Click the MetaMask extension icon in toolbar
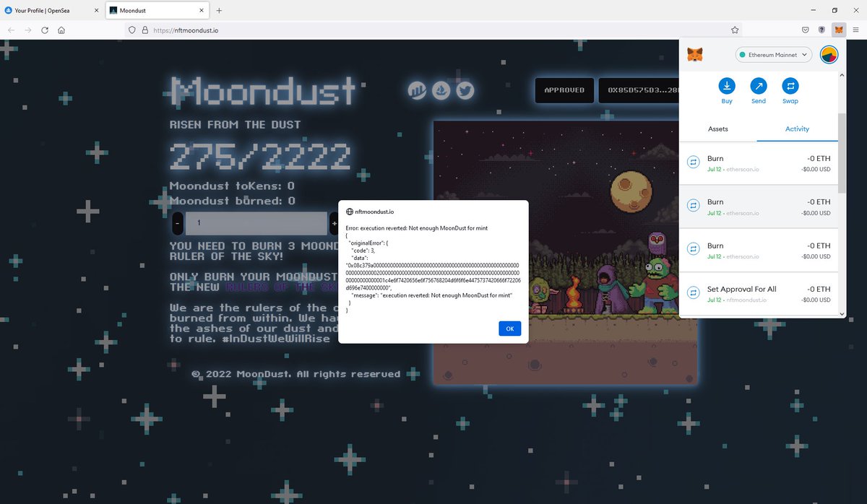The width and height of the screenshot is (867, 504). click(838, 30)
